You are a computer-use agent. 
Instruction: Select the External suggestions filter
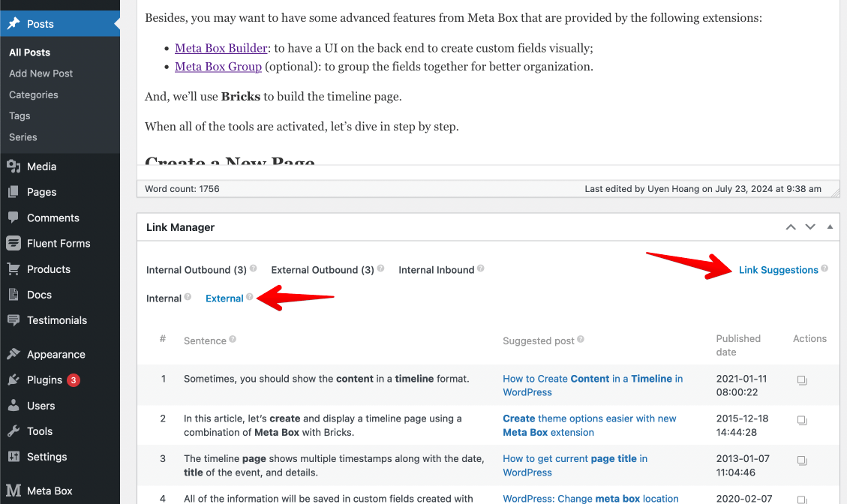pyautogui.click(x=224, y=298)
